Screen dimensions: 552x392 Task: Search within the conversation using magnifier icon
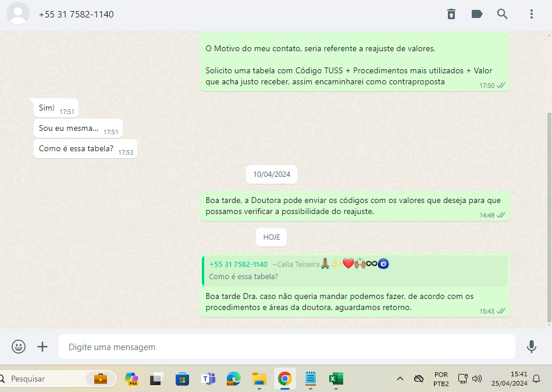503,14
